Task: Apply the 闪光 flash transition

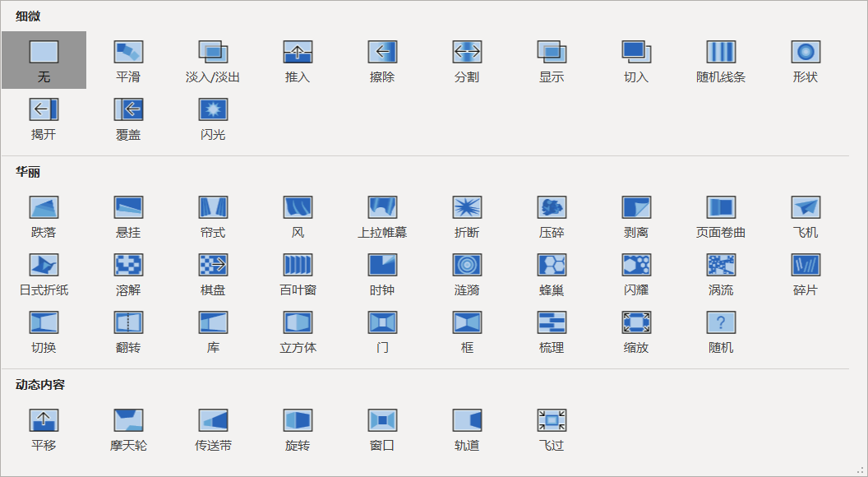Action: (x=212, y=118)
